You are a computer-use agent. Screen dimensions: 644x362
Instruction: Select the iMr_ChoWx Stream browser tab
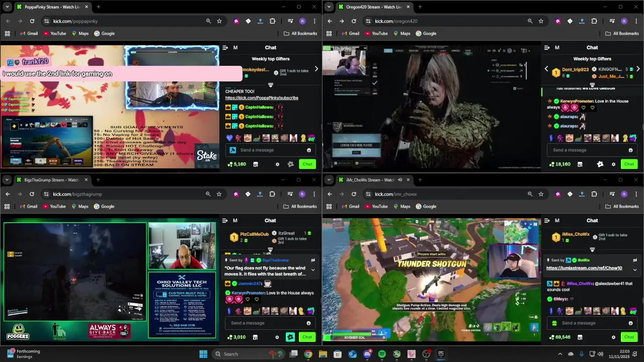click(x=375, y=180)
